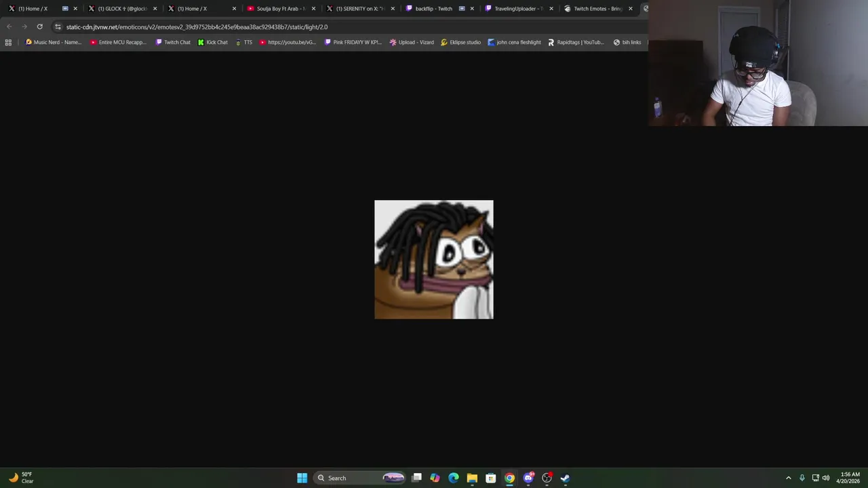Image resolution: width=868 pixels, height=488 pixels.
Task: Open Discord from the taskbar
Action: [528, 478]
